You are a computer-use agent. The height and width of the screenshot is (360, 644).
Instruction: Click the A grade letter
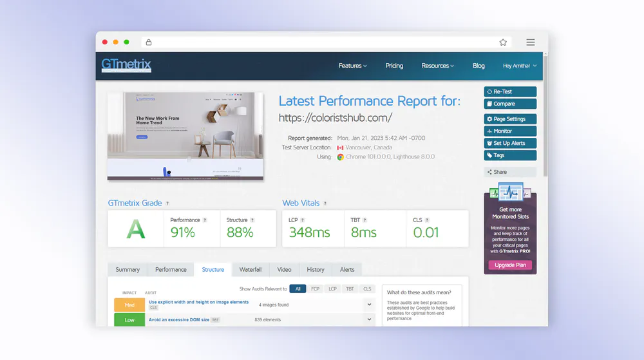tap(136, 229)
